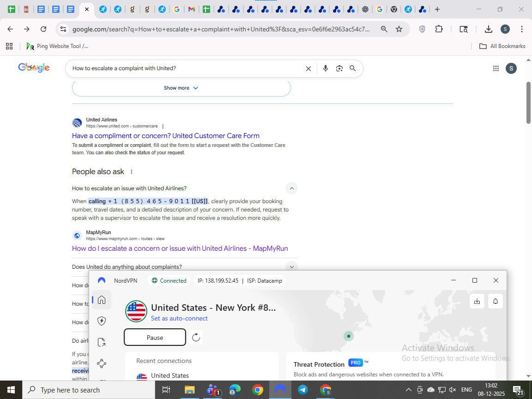The width and height of the screenshot is (532, 399).
Task: Open NordVPN notifications bell
Action: [495, 301]
